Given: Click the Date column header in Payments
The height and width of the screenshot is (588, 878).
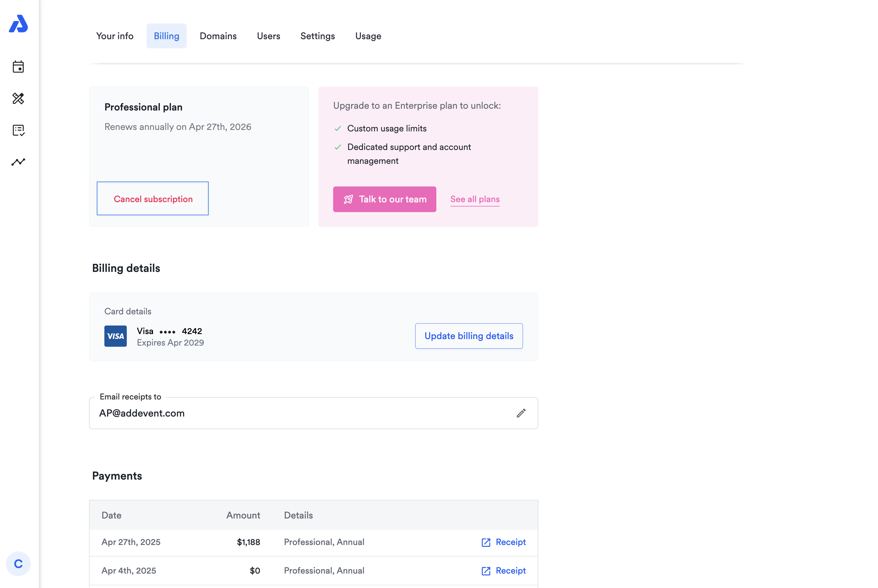Looking at the screenshot, I should [111, 515].
